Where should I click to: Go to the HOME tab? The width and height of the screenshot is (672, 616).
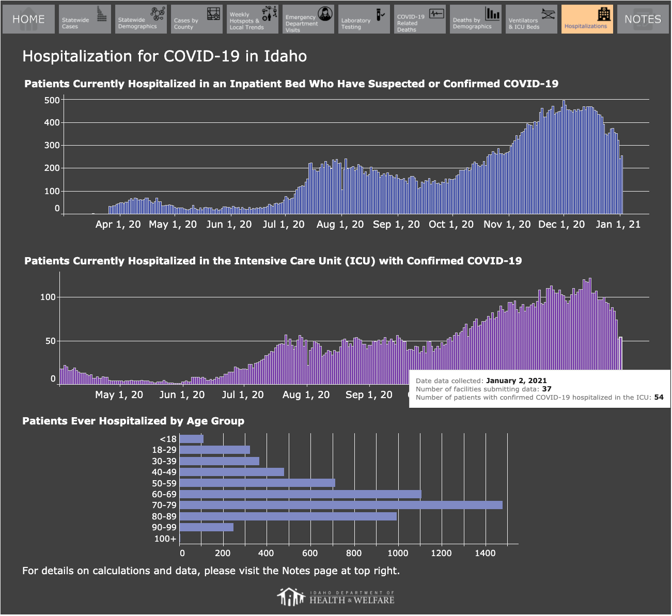[x=28, y=19]
